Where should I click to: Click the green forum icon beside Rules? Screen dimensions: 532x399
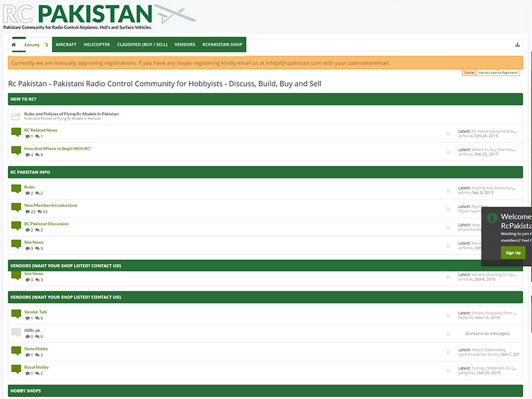tap(16, 190)
